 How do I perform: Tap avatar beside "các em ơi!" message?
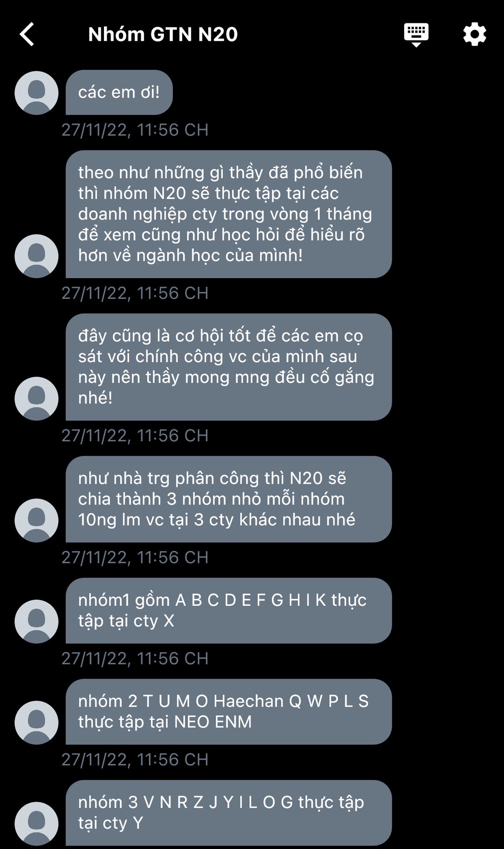36,93
